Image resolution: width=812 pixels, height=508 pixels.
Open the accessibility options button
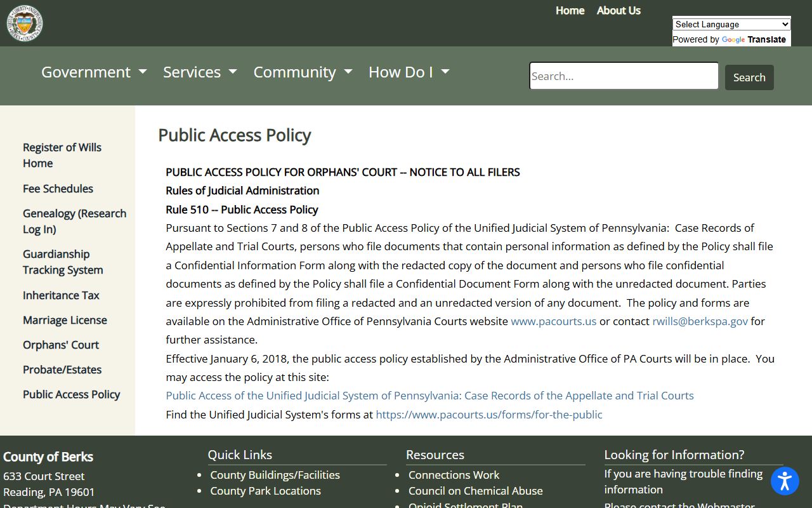point(785,481)
